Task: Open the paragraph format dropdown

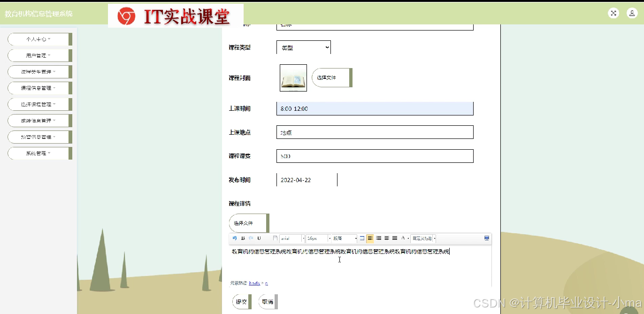Action: point(345,238)
